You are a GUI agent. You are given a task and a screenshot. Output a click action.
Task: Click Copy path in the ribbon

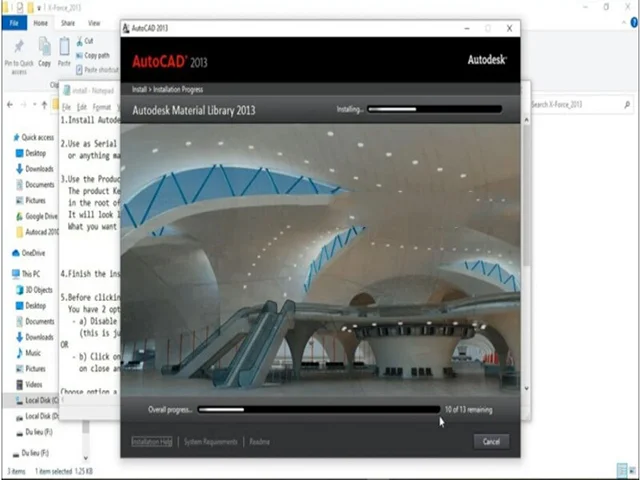click(93, 55)
